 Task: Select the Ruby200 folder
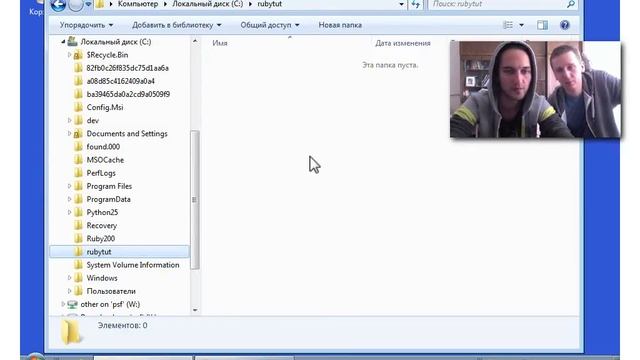pos(100,238)
